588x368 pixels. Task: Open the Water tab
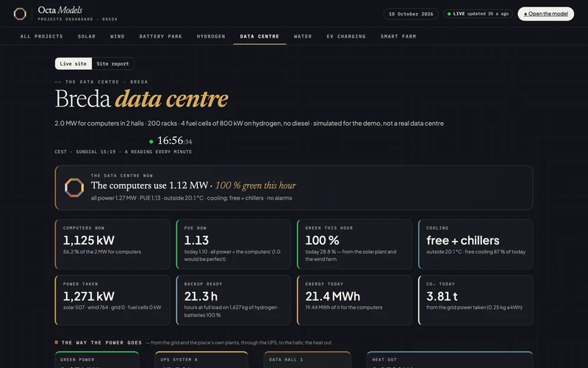coord(303,36)
